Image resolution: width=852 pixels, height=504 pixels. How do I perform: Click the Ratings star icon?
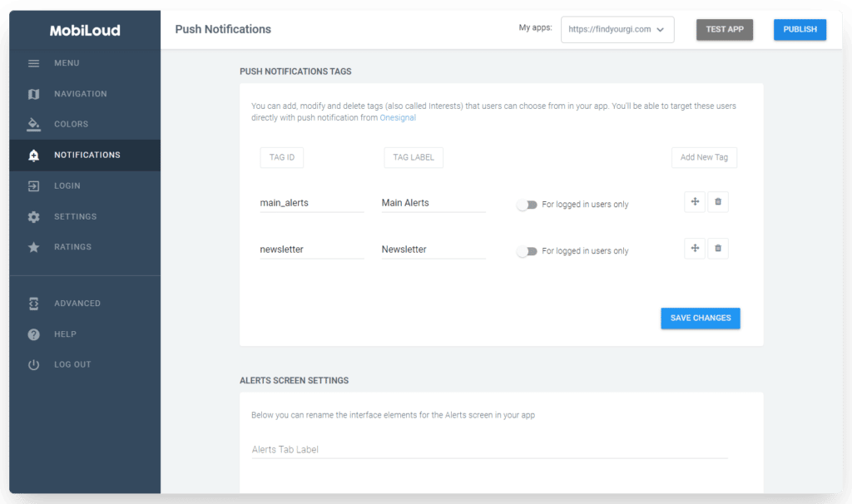(33, 247)
